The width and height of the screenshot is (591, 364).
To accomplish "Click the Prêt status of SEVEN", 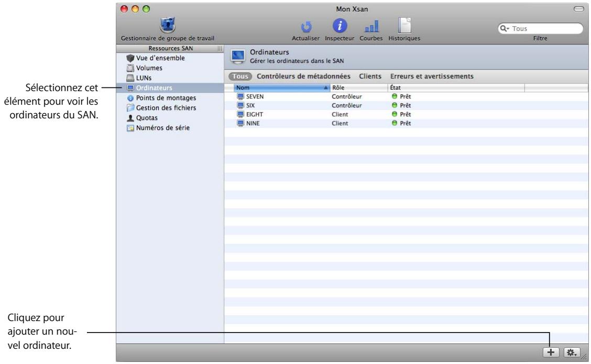I will pos(401,96).
